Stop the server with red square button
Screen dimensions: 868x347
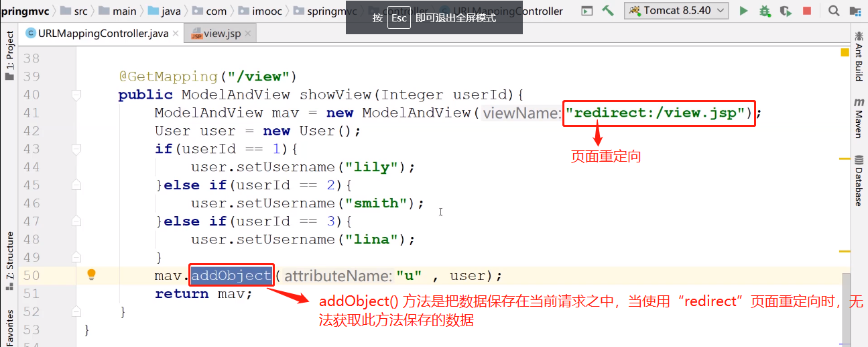pos(807,11)
